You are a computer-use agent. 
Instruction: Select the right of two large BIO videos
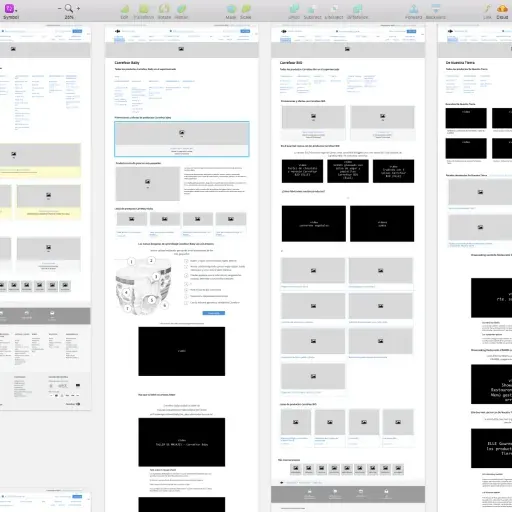pos(382,224)
